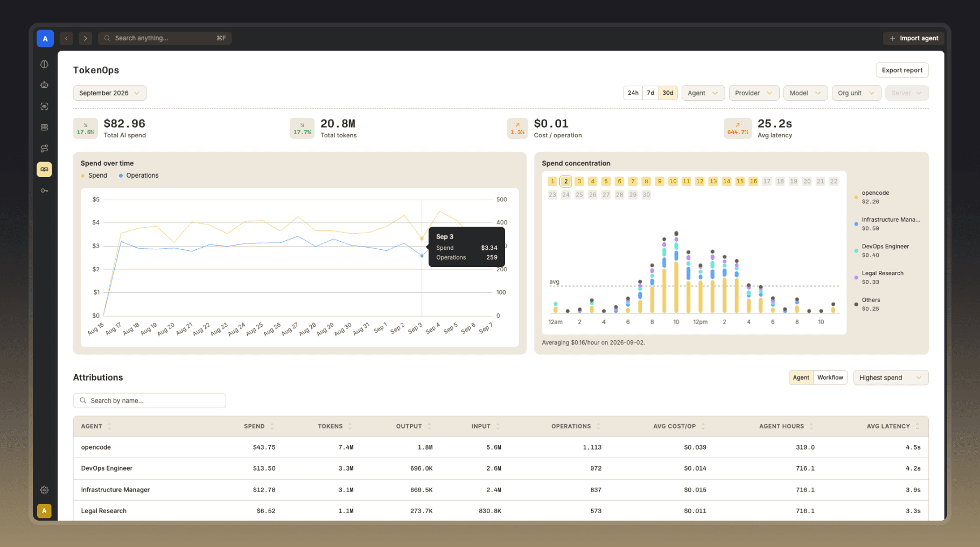This screenshot has width=980, height=547.
Task: Toggle the Operations series legend
Action: click(138, 176)
